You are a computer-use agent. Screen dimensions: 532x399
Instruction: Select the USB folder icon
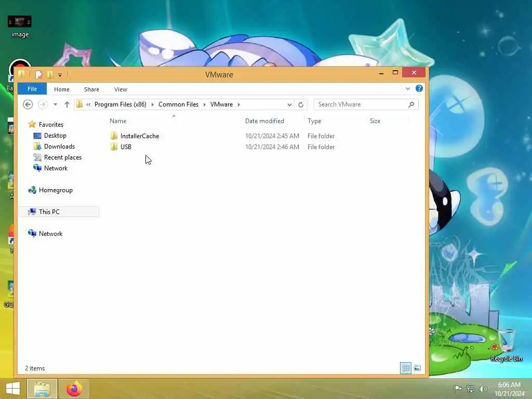[114, 147]
